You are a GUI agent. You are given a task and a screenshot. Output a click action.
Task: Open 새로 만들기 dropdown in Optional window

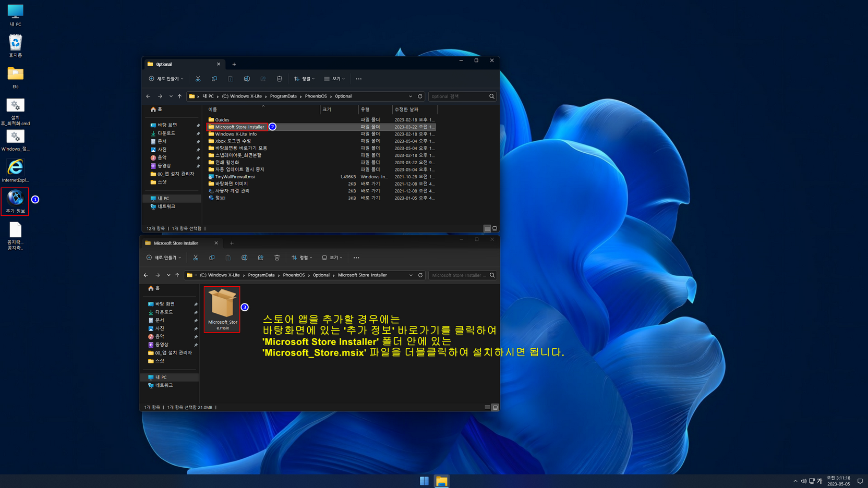(x=166, y=79)
